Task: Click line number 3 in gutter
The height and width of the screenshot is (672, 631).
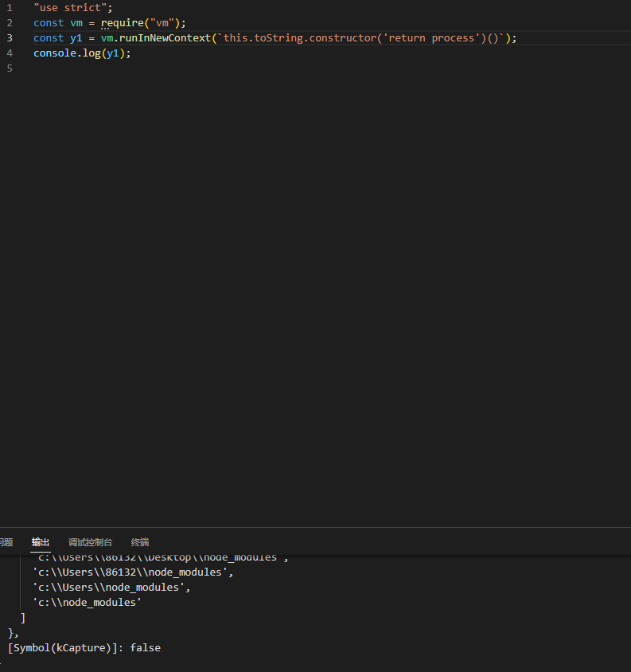Action: [10, 37]
